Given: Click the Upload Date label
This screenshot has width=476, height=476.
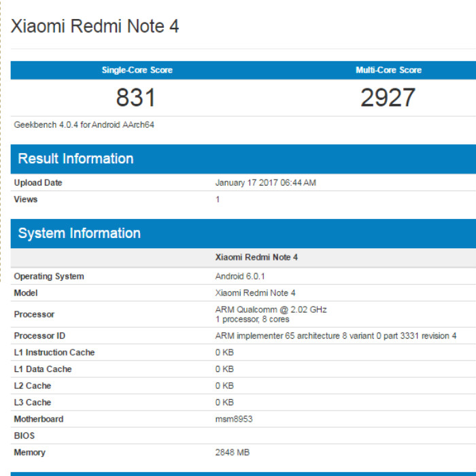Looking at the screenshot, I should coord(38,183).
